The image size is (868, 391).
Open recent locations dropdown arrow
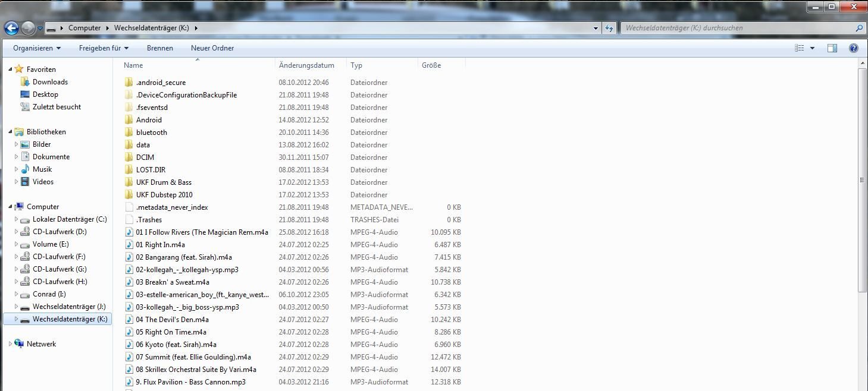(40, 28)
